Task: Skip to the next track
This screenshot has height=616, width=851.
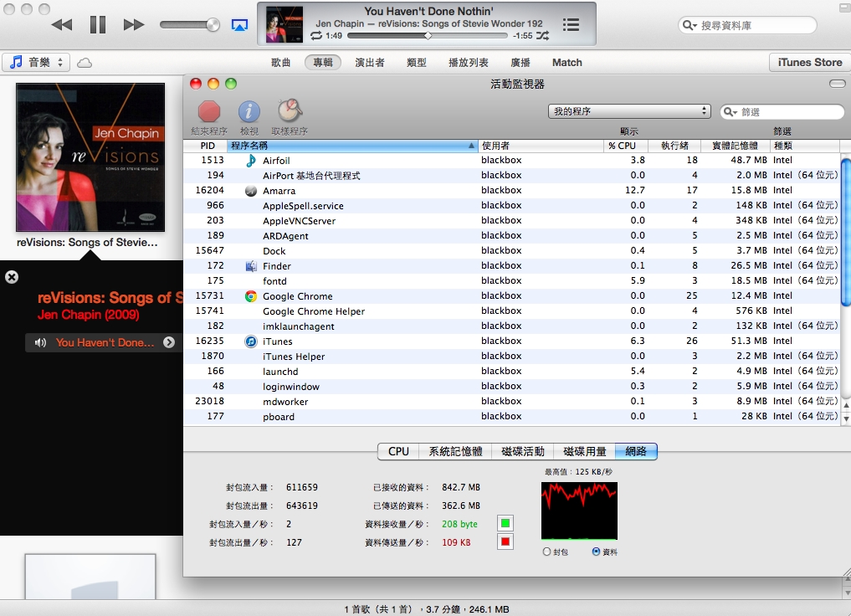Action: point(134,25)
